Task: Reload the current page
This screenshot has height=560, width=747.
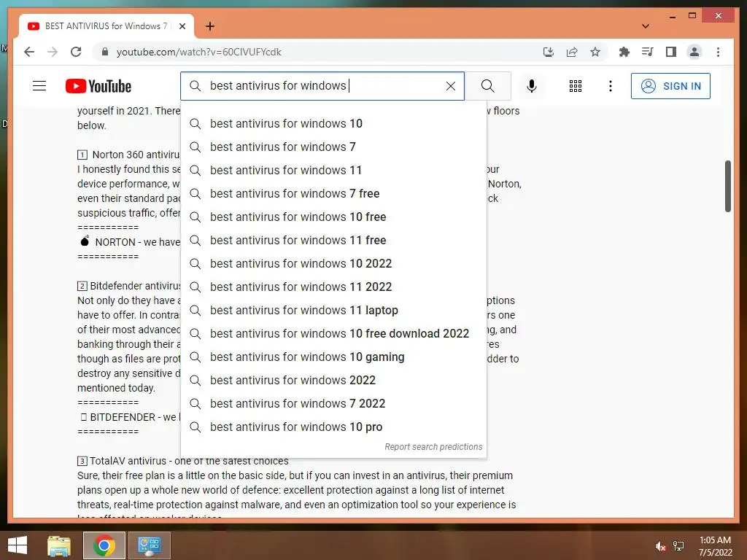Action: (76, 52)
